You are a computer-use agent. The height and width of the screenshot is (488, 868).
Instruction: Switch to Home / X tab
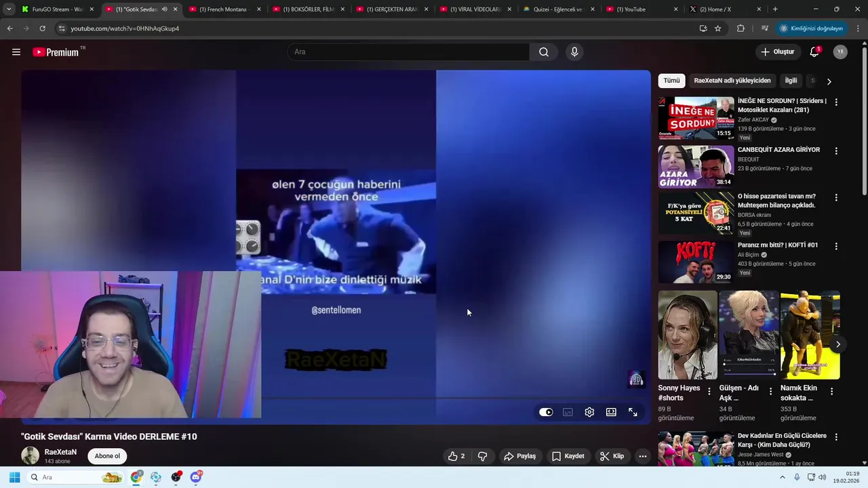pyautogui.click(x=724, y=9)
